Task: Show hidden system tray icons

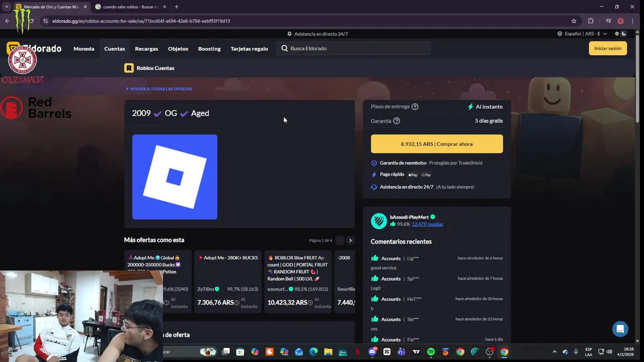Action: click(554, 352)
